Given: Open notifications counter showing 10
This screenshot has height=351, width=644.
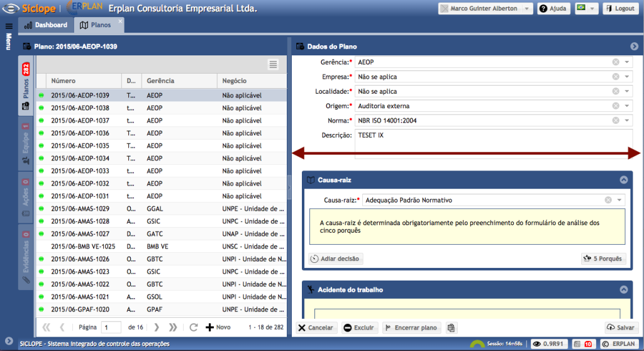Looking at the screenshot, I should pos(583,344).
